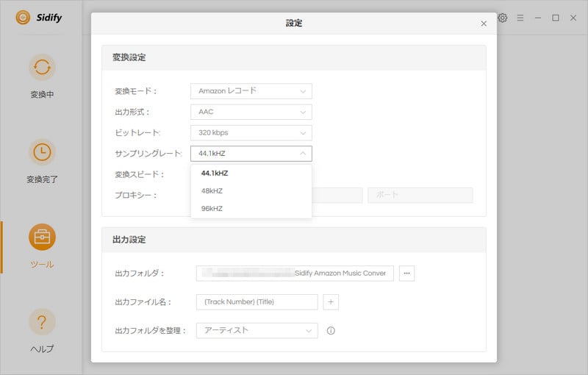Click the 出力ファイル名 Track Number Title field
Image resolution: width=588 pixels, height=375 pixels.
[257, 302]
